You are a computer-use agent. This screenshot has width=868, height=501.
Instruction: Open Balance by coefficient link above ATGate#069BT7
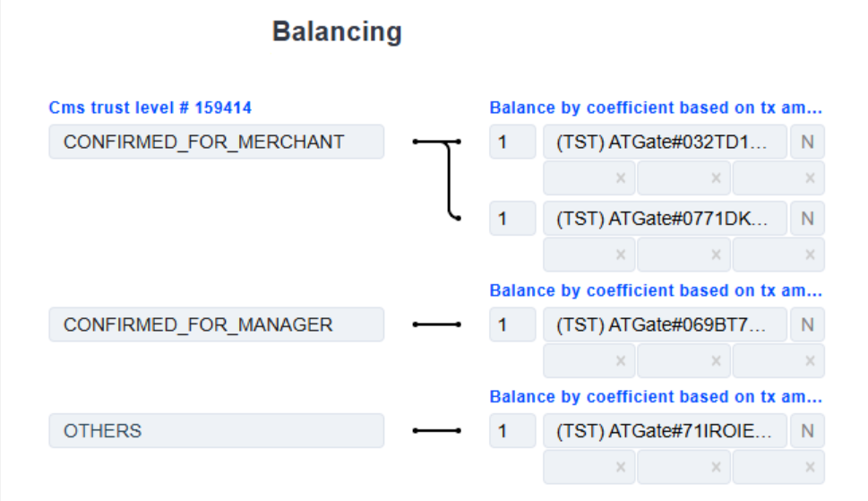(x=656, y=290)
